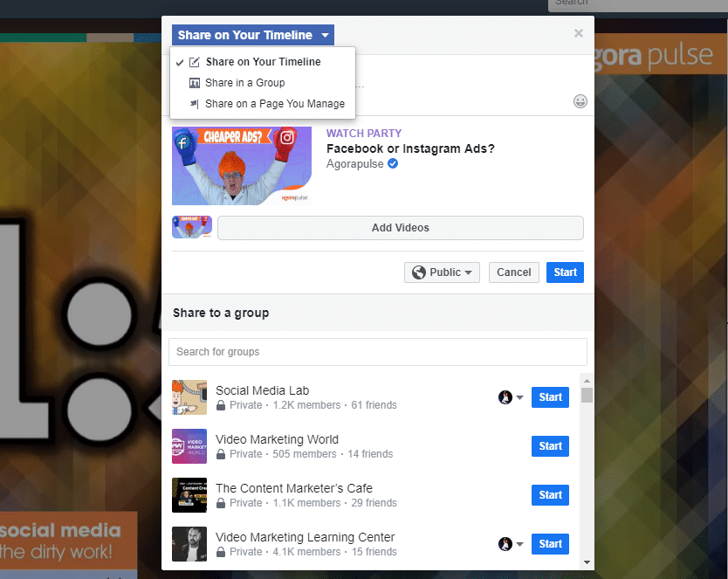Select Share on Your Timeline menu option
728x579 pixels.
point(263,62)
